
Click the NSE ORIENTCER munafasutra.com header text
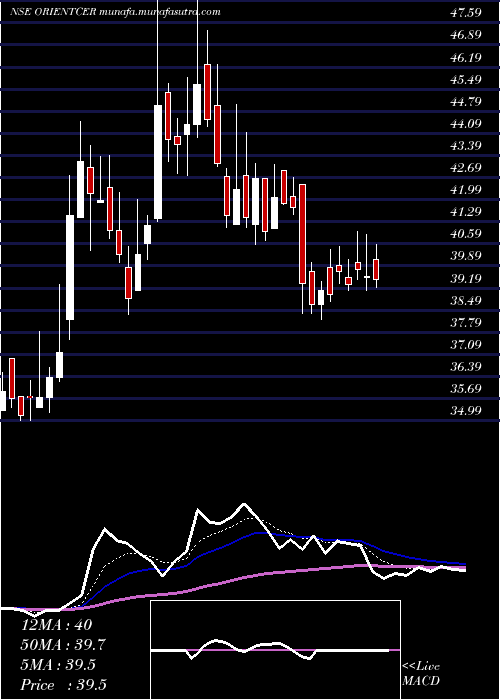click(x=115, y=12)
